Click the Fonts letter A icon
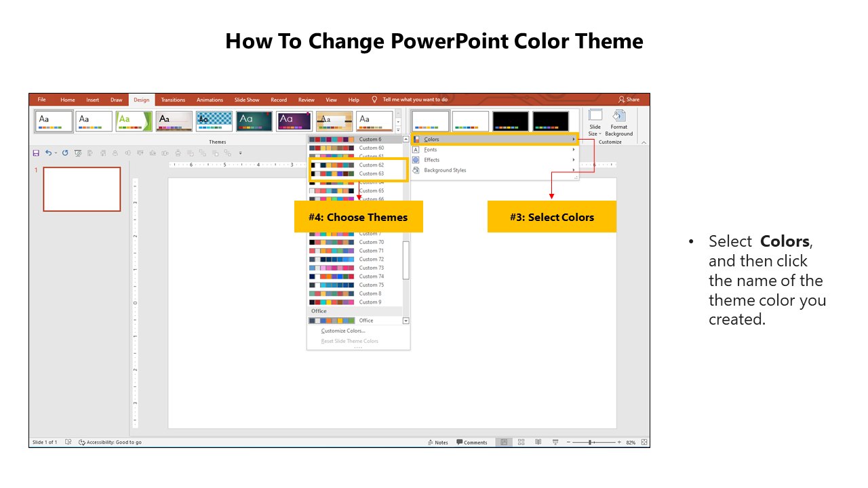Screen dimensions: 868x488 pos(416,150)
